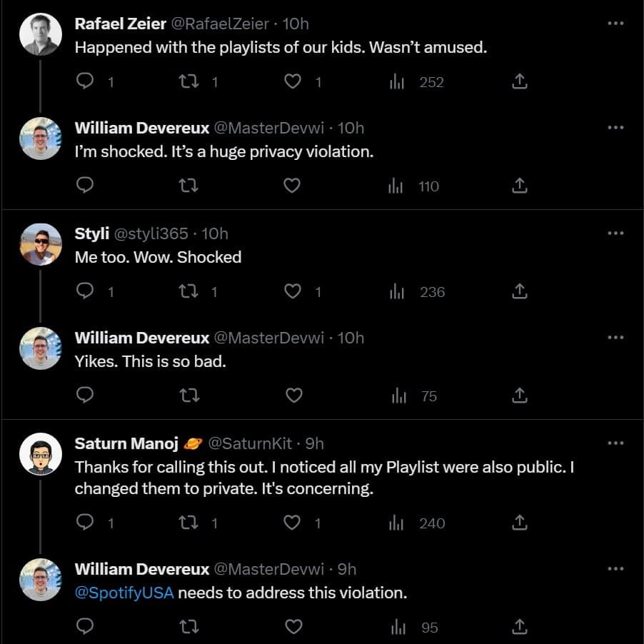The height and width of the screenshot is (644, 644).
Task: Reply to Styli's shocked tweet
Action: pos(85,291)
